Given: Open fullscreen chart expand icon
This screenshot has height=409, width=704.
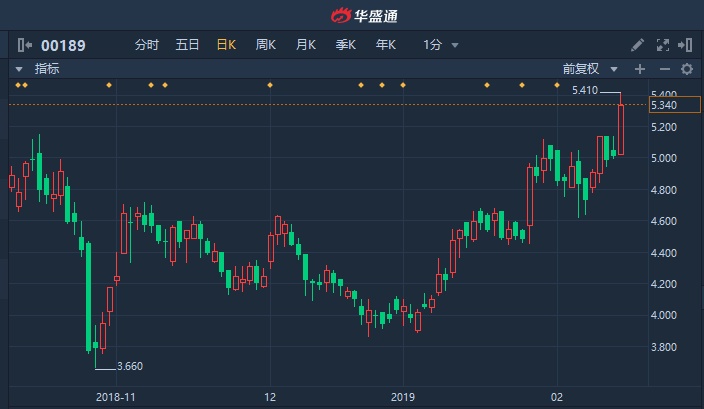Looking at the screenshot, I should click(663, 45).
